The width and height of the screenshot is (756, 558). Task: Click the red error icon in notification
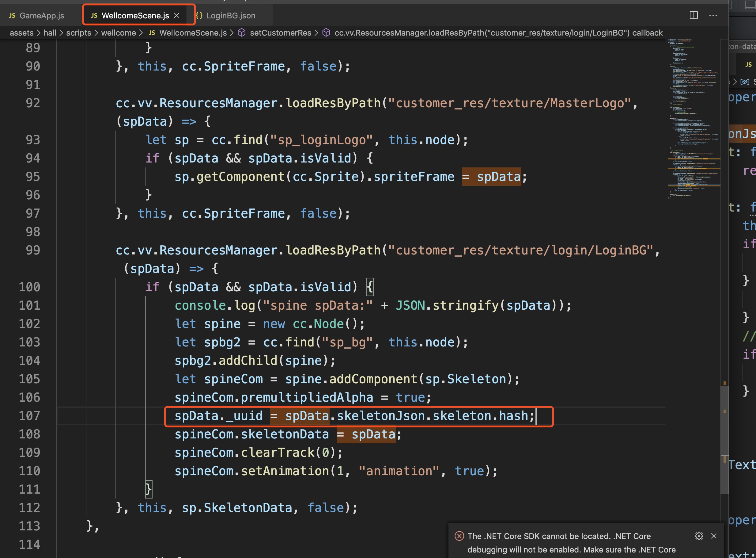coord(459,536)
